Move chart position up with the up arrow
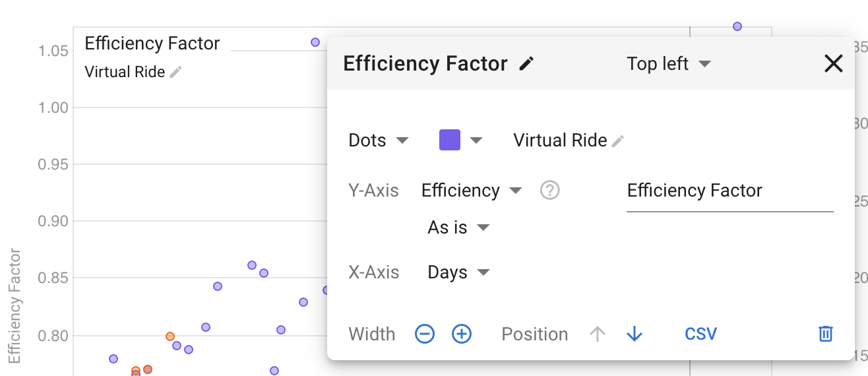Screen dimensions: 868x376 tap(598, 334)
